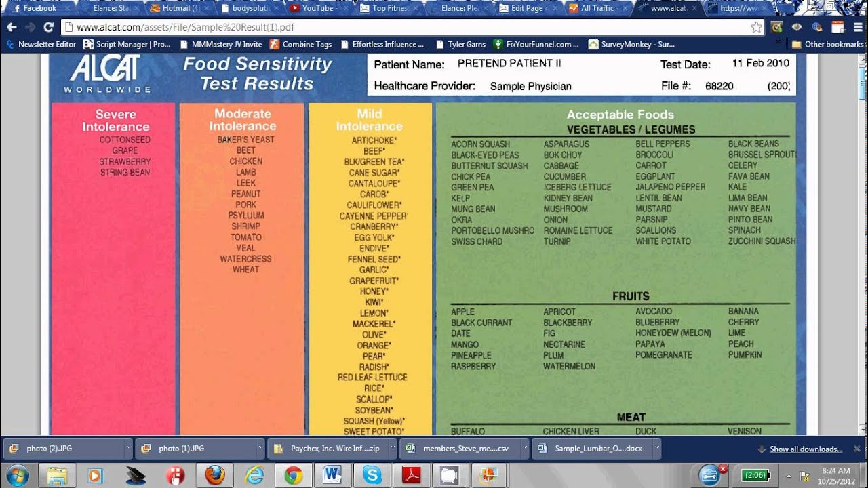868x488 pixels.
Task: Open Windows Explorer from the taskbar
Action: [57, 475]
